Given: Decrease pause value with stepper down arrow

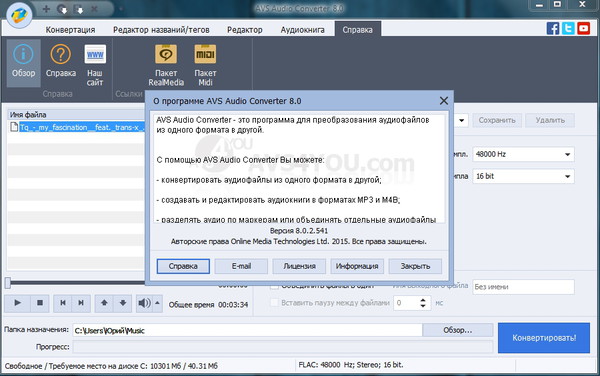Looking at the screenshot, I should click(423, 306).
